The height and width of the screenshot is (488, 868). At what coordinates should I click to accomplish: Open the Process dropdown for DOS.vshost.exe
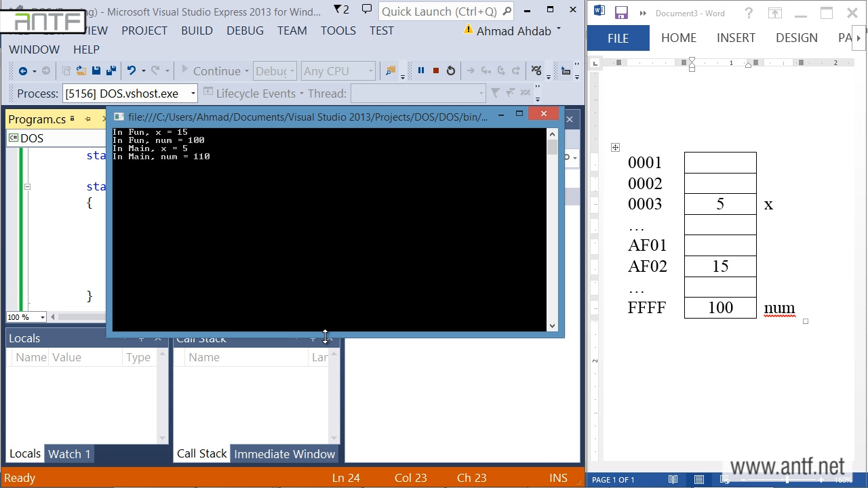tap(193, 94)
